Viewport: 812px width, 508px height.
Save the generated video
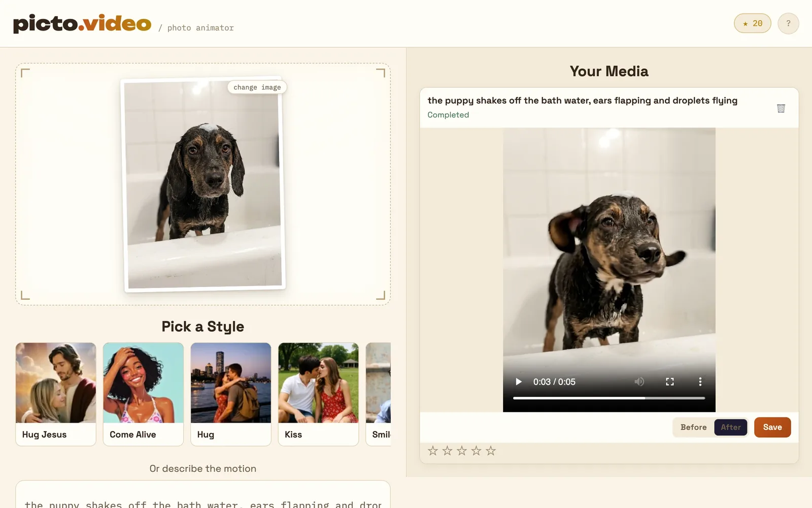(772, 427)
